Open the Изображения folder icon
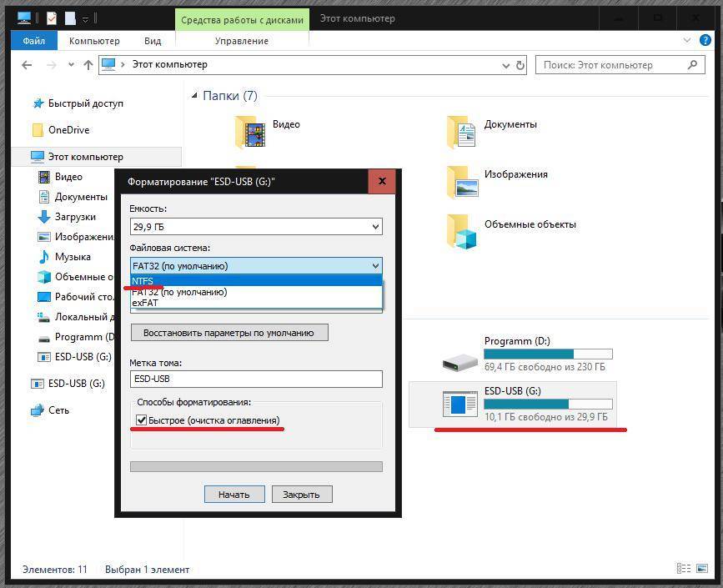Screen dimensions: 723x588 pos(461,181)
